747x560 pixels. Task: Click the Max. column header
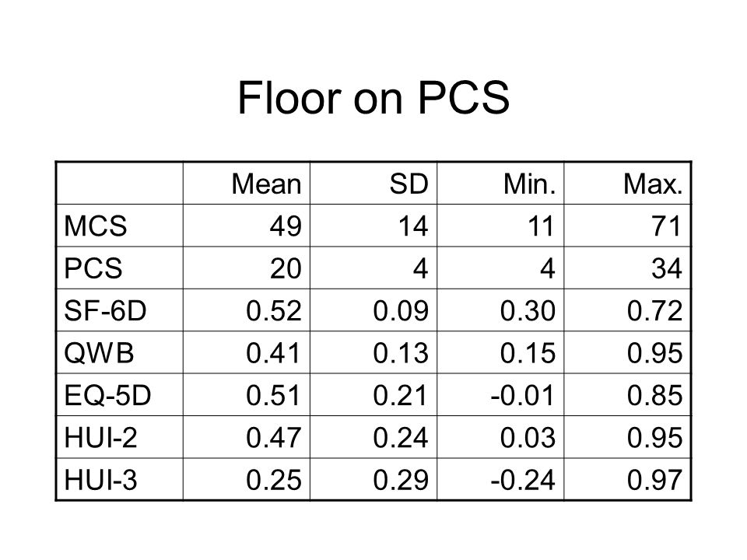(653, 184)
